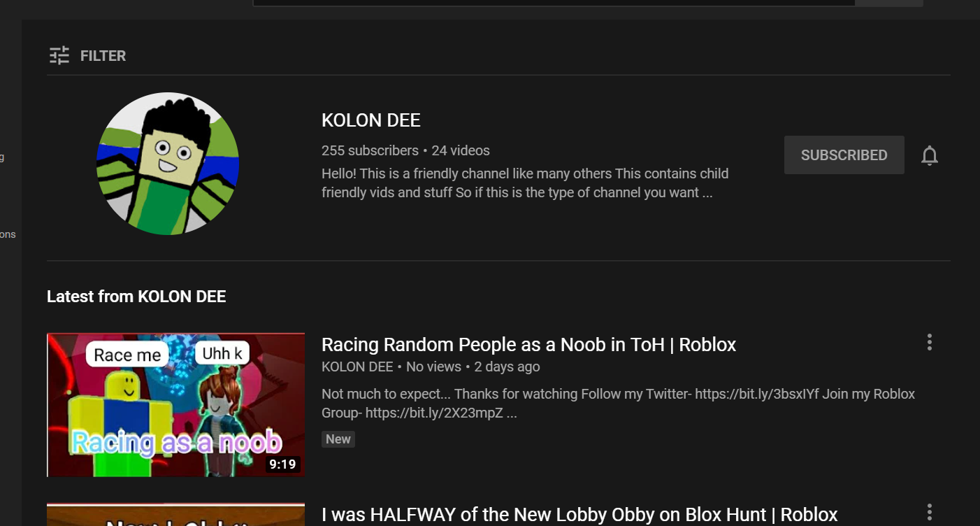This screenshot has width=980, height=526.
Task: Click the notification bell for KOLON DEE
Action: [929, 155]
